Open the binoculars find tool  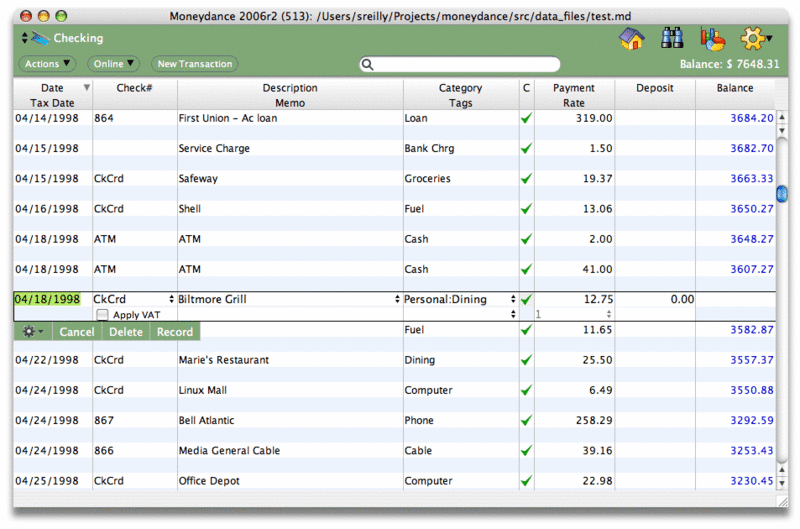[672, 38]
